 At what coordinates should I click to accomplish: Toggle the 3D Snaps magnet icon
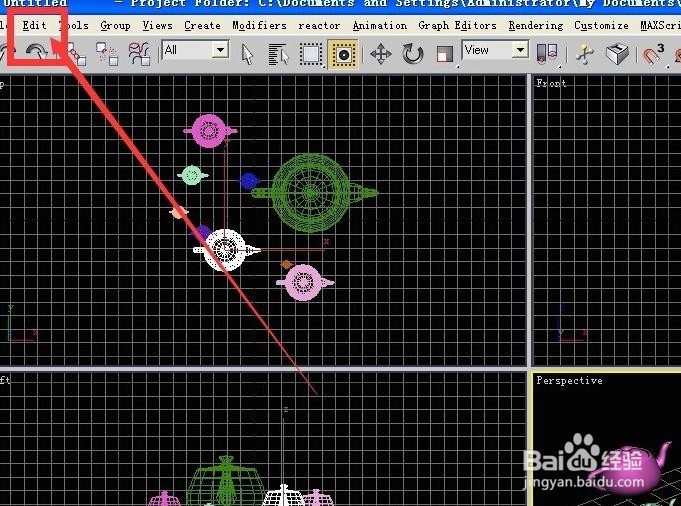coord(653,55)
